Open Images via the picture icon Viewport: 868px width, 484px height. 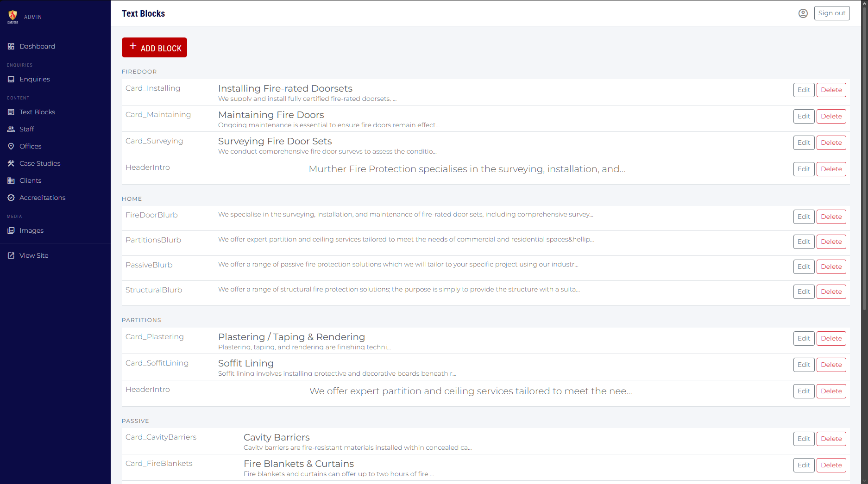pos(10,230)
